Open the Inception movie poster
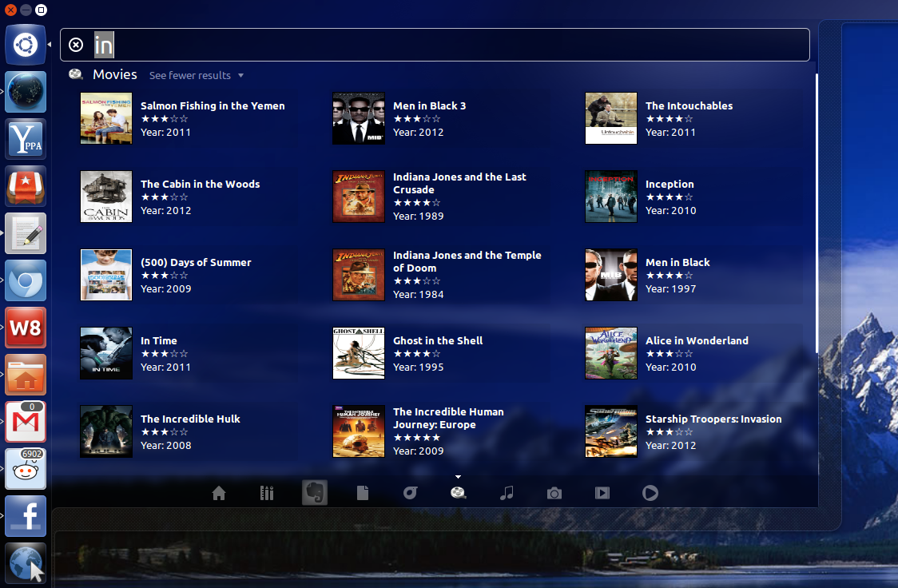898x588 pixels. point(611,197)
